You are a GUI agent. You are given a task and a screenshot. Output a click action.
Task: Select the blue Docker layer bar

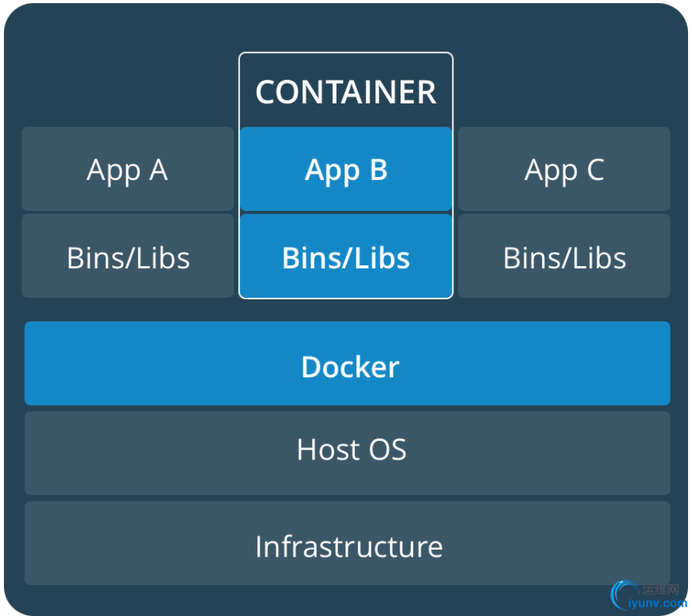pos(158,363)
